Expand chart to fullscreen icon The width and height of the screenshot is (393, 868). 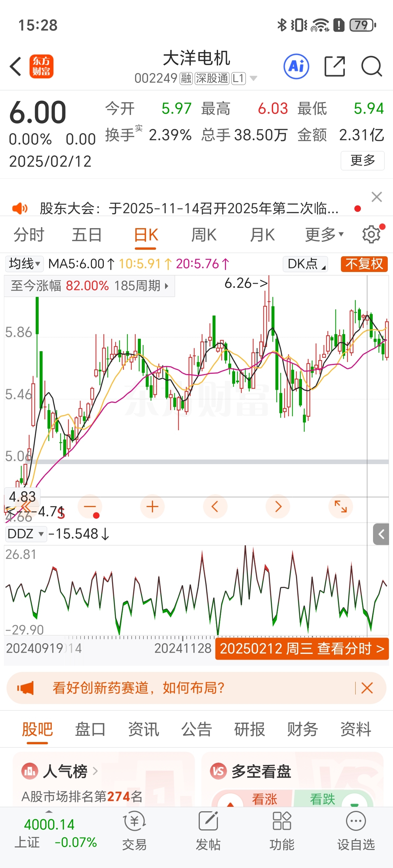click(340, 506)
